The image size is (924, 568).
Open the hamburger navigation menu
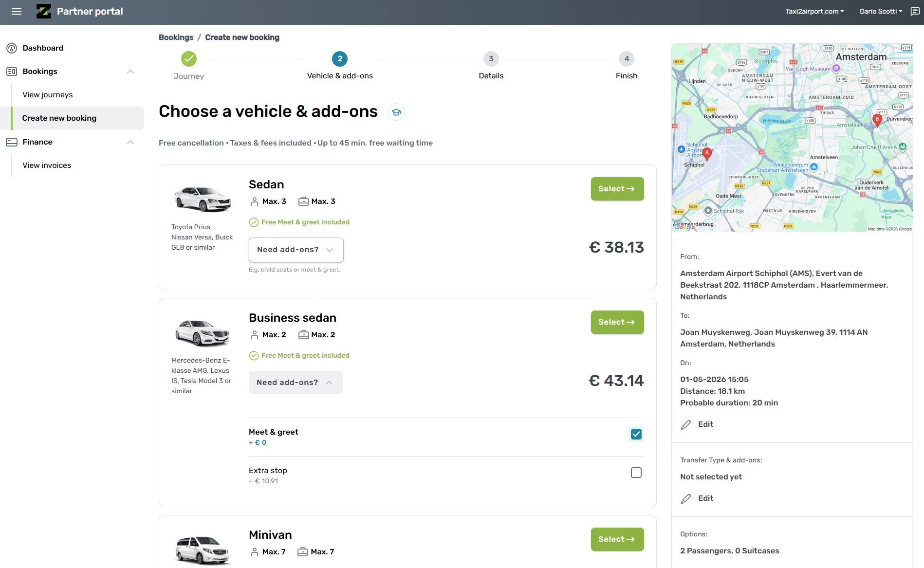point(17,12)
